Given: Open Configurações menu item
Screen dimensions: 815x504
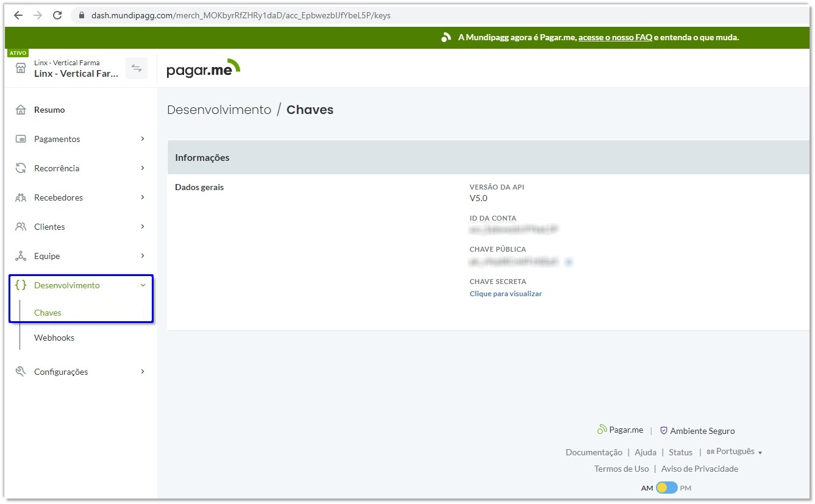Looking at the screenshot, I should point(61,372).
